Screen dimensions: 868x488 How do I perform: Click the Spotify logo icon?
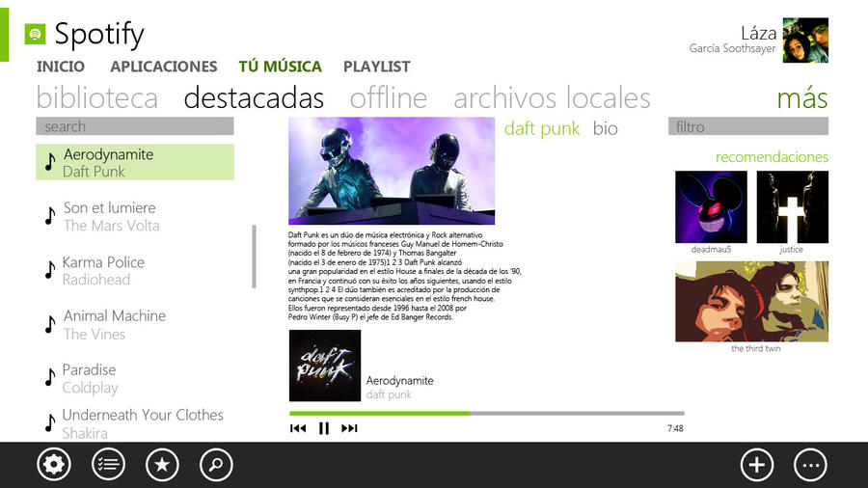click(35, 35)
